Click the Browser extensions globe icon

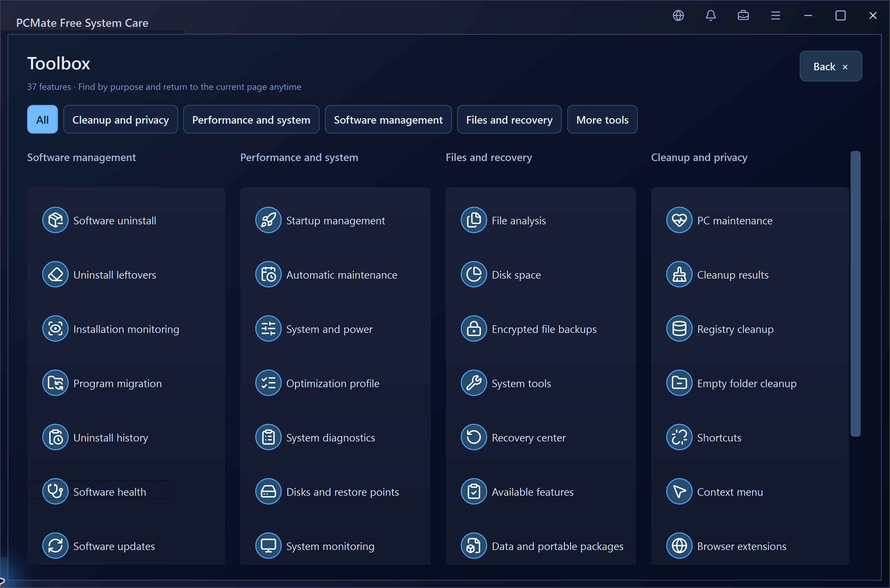click(679, 546)
